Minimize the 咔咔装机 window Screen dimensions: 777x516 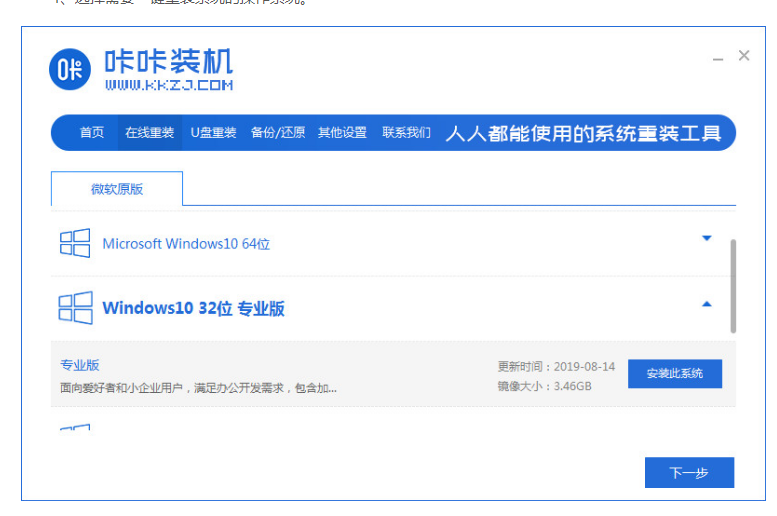point(719,58)
